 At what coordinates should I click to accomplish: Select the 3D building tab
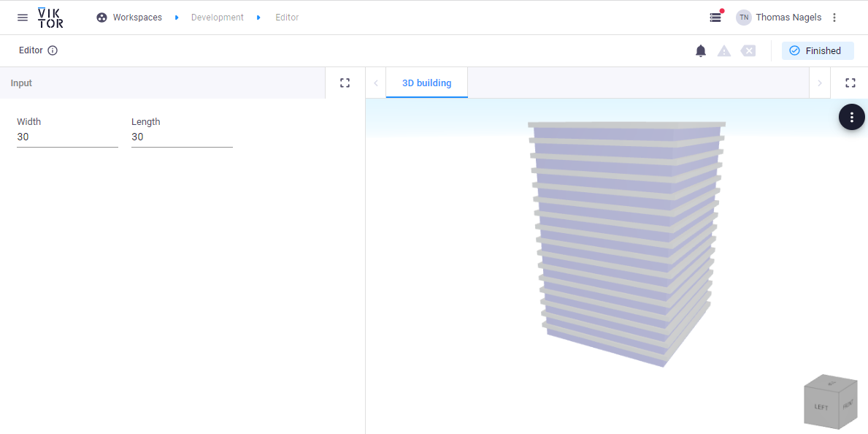coord(426,83)
